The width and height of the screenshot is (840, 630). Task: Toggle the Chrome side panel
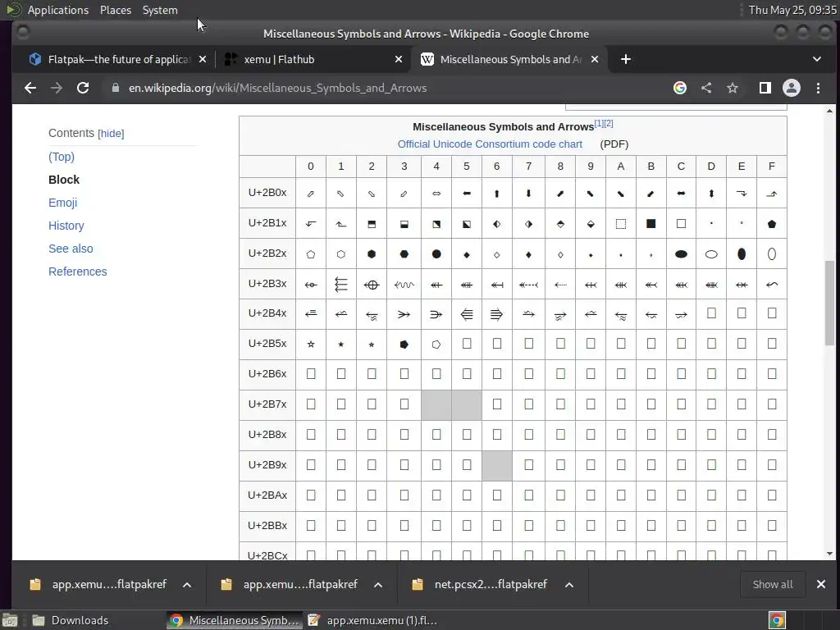click(765, 88)
